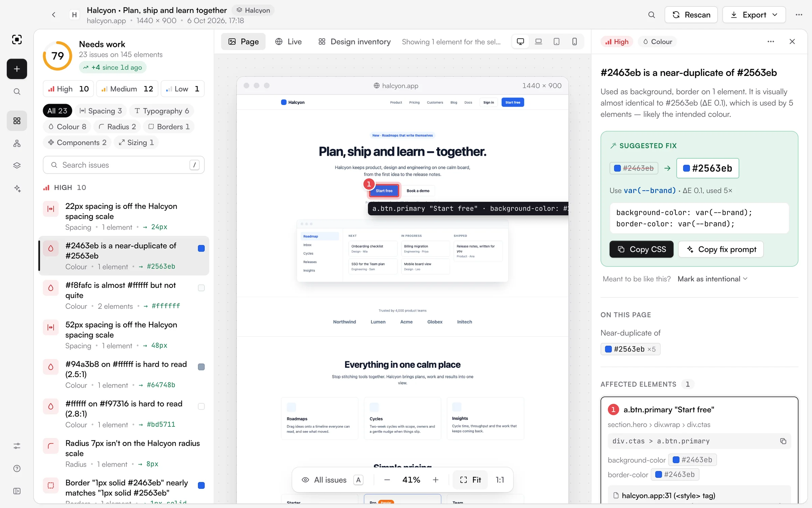Click the border-color #2463eb swatch
This screenshot has width=812, height=508.
tap(675, 474)
